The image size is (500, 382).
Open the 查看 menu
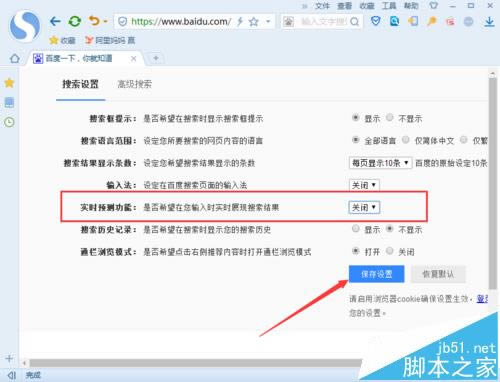pos(345,6)
